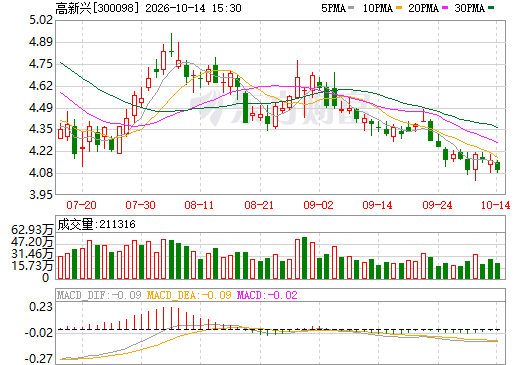Click the 5PMA gray legend swatch

click(x=351, y=8)
